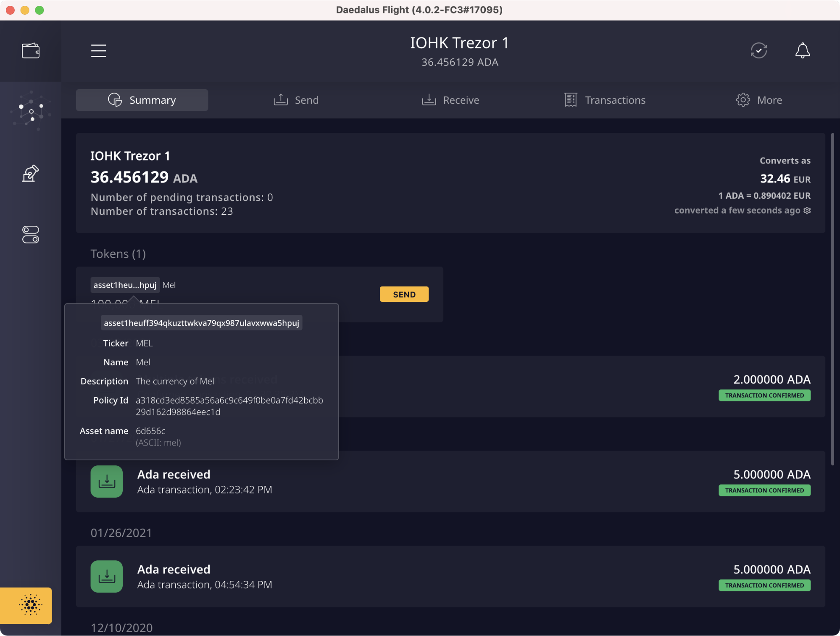Click the green maximize window button
The image size is (840, 636).
pyautogui.click(x=39, y=10)
